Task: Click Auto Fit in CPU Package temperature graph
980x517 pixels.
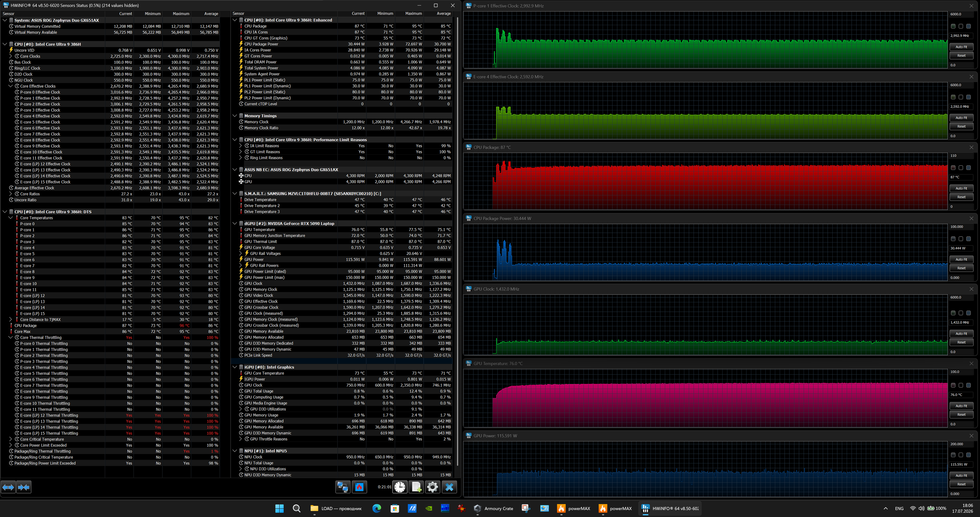Action: pyautogui.click(x=961, y=189)
